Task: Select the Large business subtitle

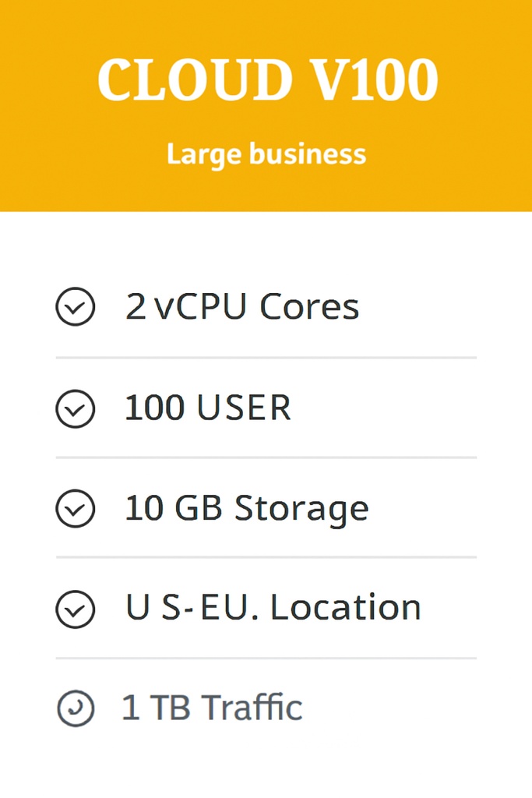Action: pyautogui.click(x=266, y=154)
